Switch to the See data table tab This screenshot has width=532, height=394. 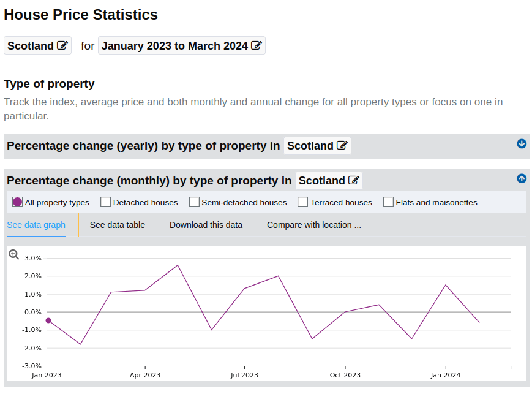tap(117, 225)
